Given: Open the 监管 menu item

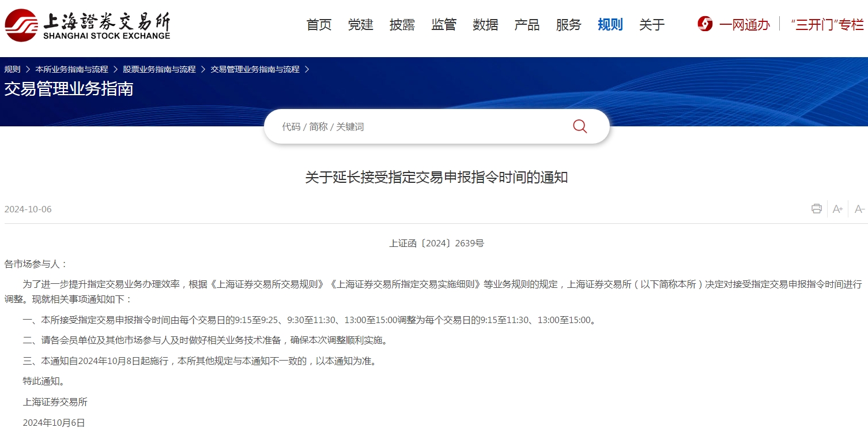Looking at the screenshot, I should coord(444,25).
